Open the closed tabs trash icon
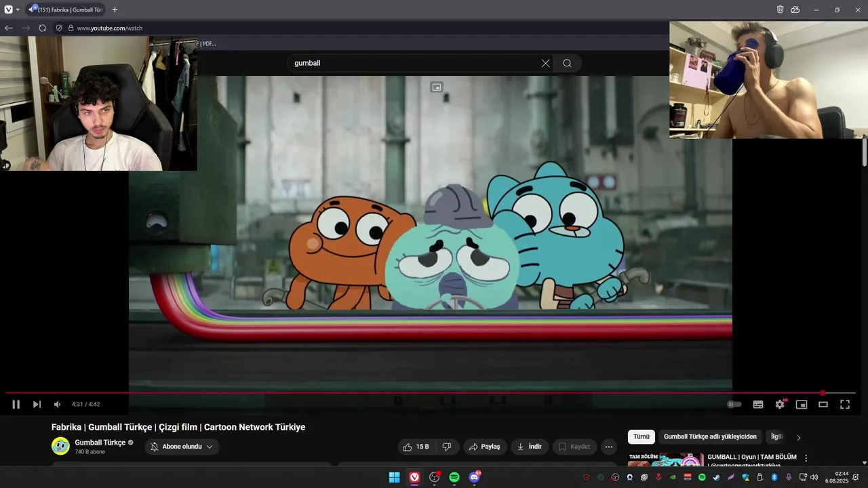 (x=781, y=9)
